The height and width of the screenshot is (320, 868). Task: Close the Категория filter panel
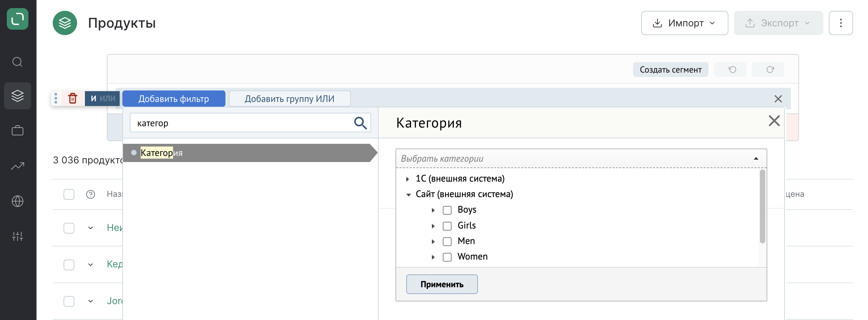click(774, 121)
